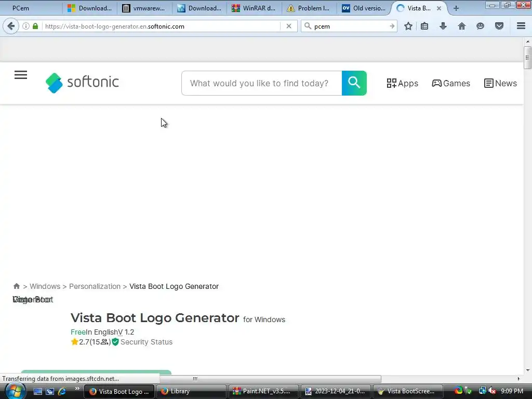Click the Softonic logo
This screenshot has height=399, width=532.
[82, 83]
